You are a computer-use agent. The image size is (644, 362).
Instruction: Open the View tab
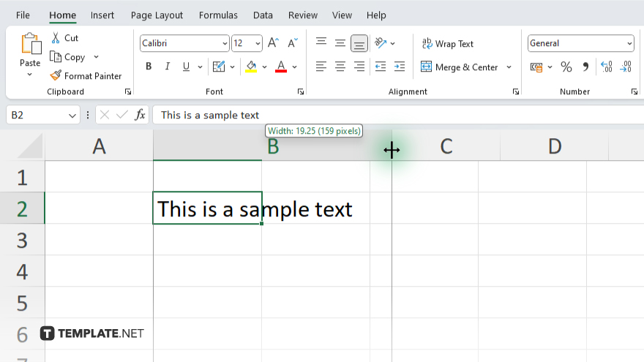(342, 15)
